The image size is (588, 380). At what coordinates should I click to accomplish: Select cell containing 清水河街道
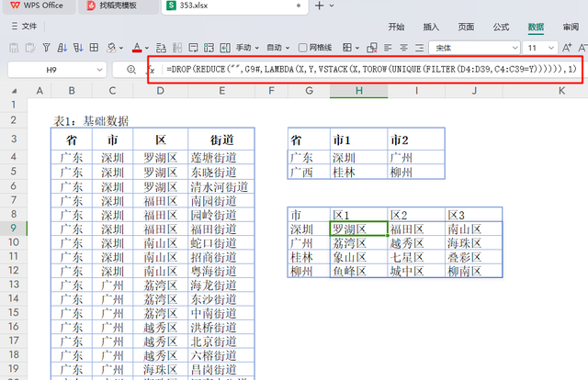point(221,186)
